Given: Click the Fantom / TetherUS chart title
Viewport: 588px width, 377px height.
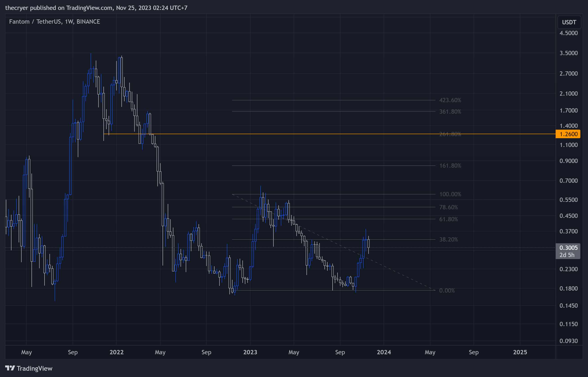Looking at the screenshot, I should pos(54,22).
